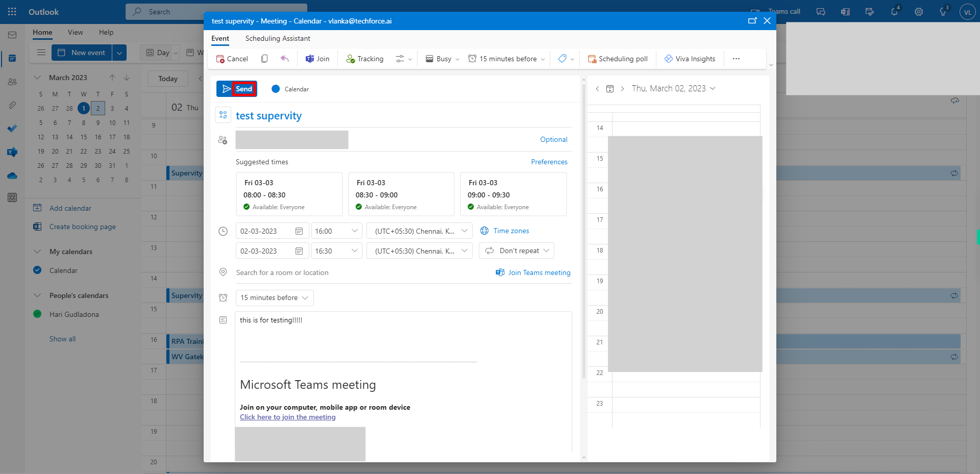Open Mail in the left sidebar
Image resolution: width=980 pixels, height=474 pixels.
point(12,35)
